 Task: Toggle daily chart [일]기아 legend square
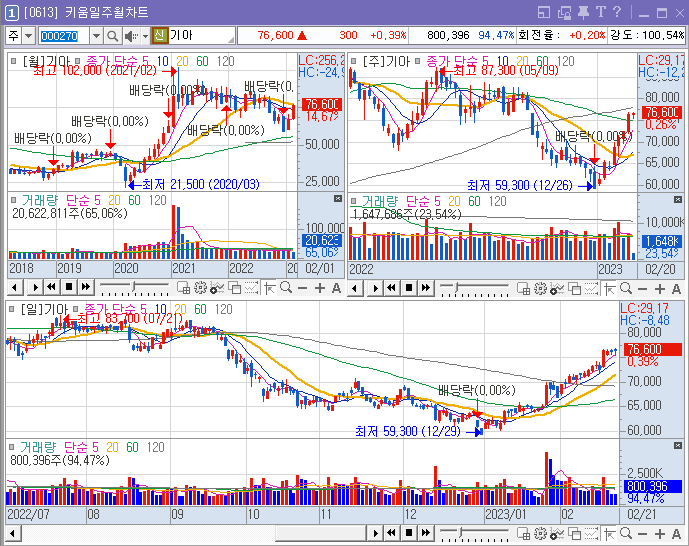[11, 309]
